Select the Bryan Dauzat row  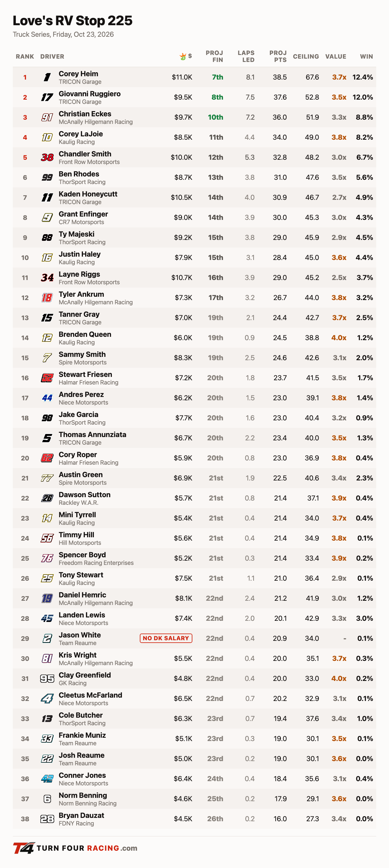194,819
